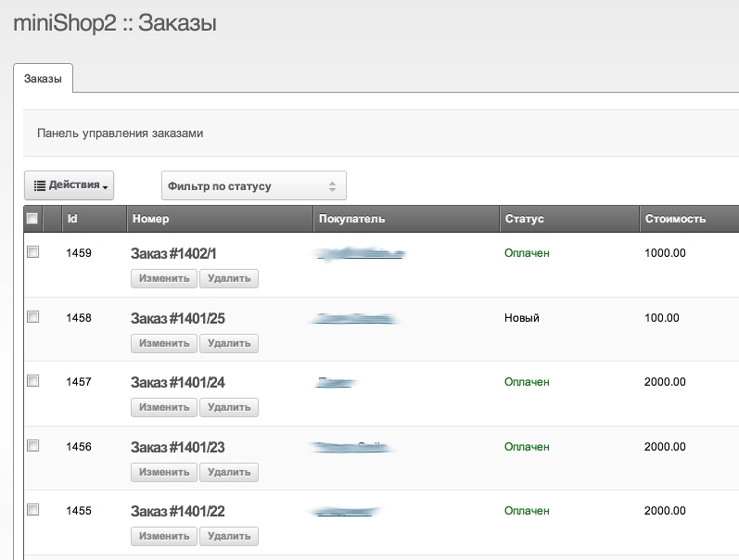Click the list icon on Действия button
This screenshot has height=560, width=739.
(x=40, y=185)
